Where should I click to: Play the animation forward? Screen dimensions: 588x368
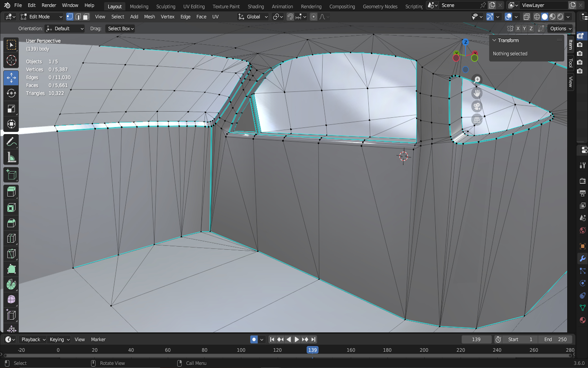click(297, 339)
